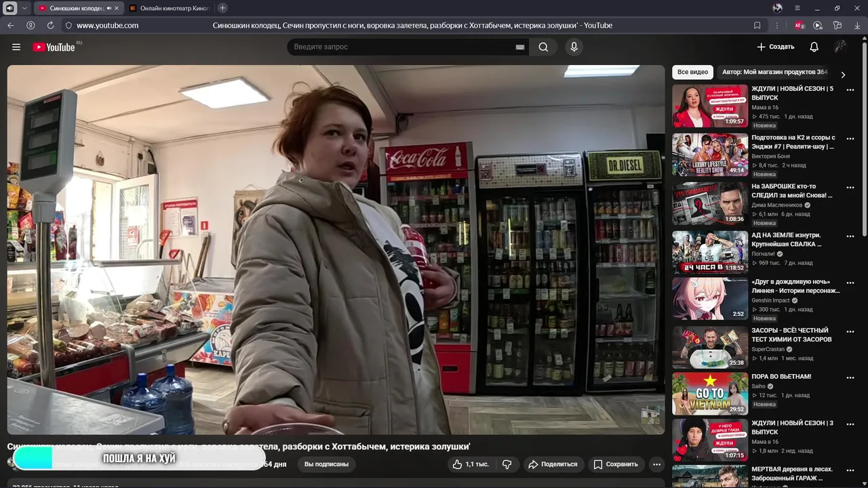Viewport: 868px width, 488px height.
Task: Start voice search with the microphone
Action: coord(574,47)
